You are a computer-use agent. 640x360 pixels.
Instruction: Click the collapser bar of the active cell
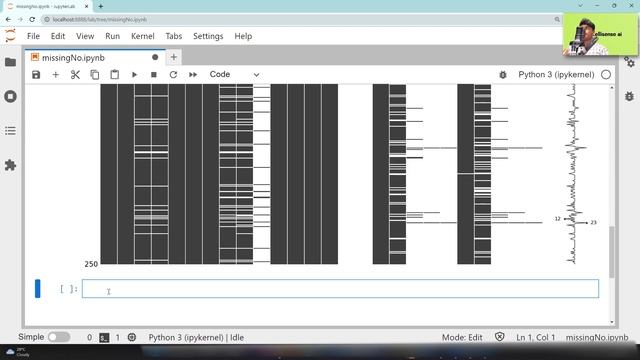coord(38,289)
